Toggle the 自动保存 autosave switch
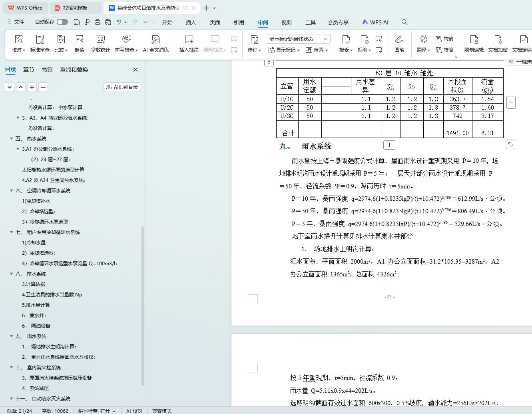The height and width of the screenshot is (414, 532). [x=62, y=22]
